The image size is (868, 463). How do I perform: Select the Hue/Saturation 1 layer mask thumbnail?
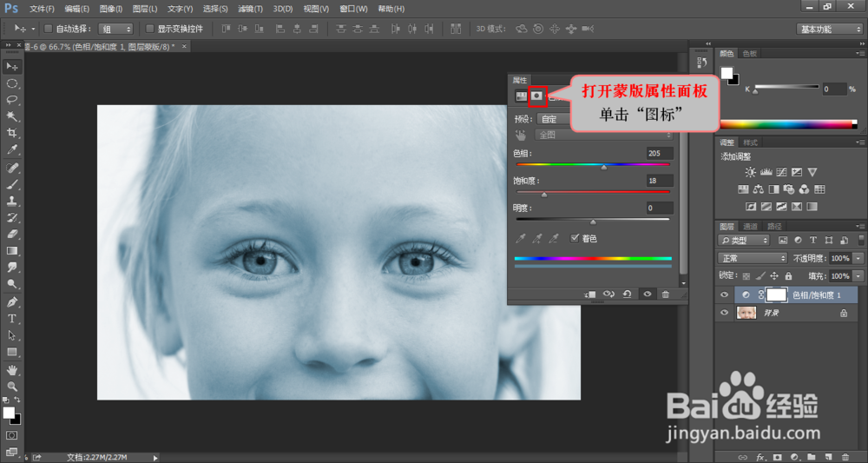(x=776, y=295)
